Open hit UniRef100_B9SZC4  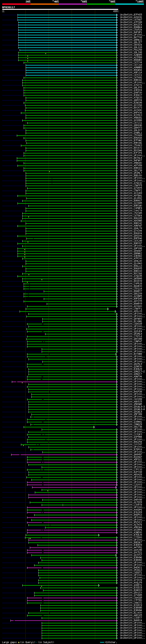tap(131, 25)
